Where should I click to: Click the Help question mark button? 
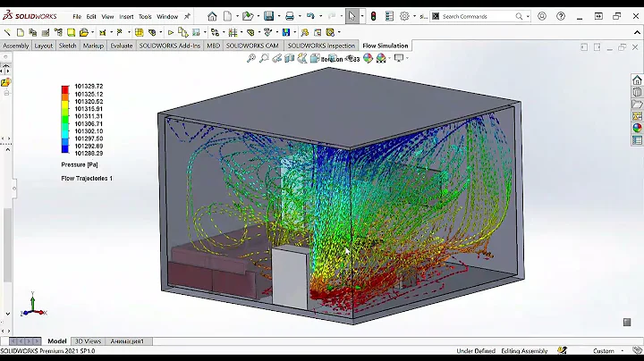click(x=561, y=16)
